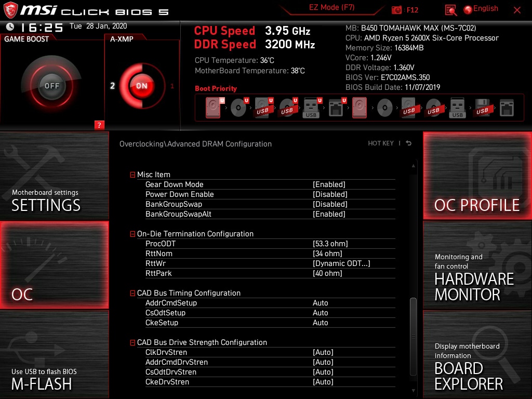Viewport: 532px width, 399px height.
Task: Click the CkeSetup Auto value field
Action: [x=320, y=323]
